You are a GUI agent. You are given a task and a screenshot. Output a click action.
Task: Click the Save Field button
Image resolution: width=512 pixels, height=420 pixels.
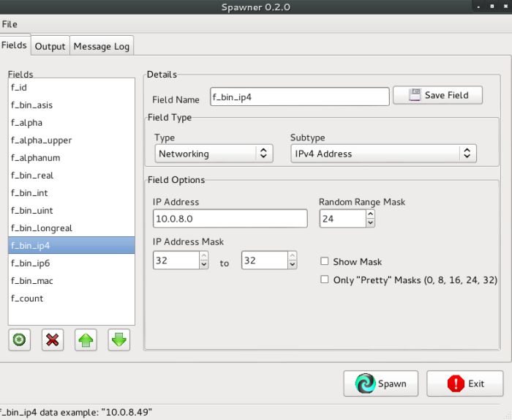(x=437, y=95)
